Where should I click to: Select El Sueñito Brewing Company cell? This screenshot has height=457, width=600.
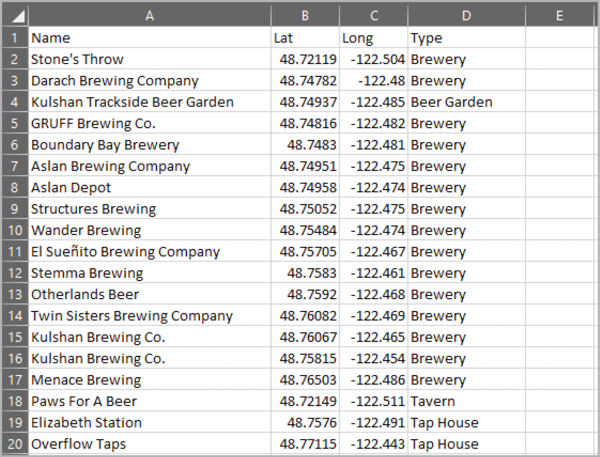click(149, 252)
